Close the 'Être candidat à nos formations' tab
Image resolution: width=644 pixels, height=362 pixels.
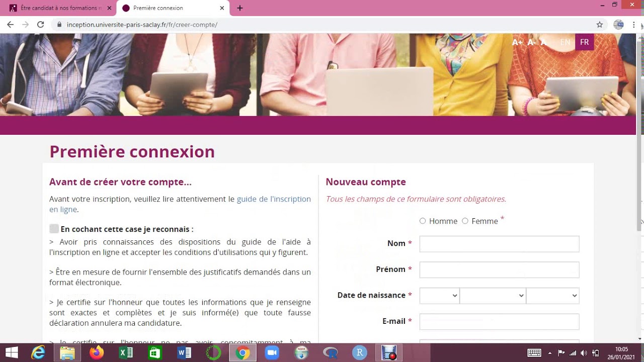(109, 8)
